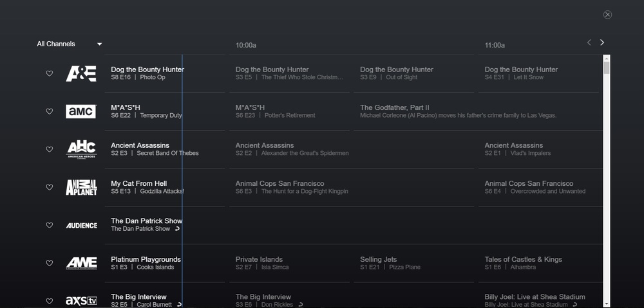Viewport: 644px width, 308px height.
Task: Open the Audience channel logo
Action: click(81, 225)
